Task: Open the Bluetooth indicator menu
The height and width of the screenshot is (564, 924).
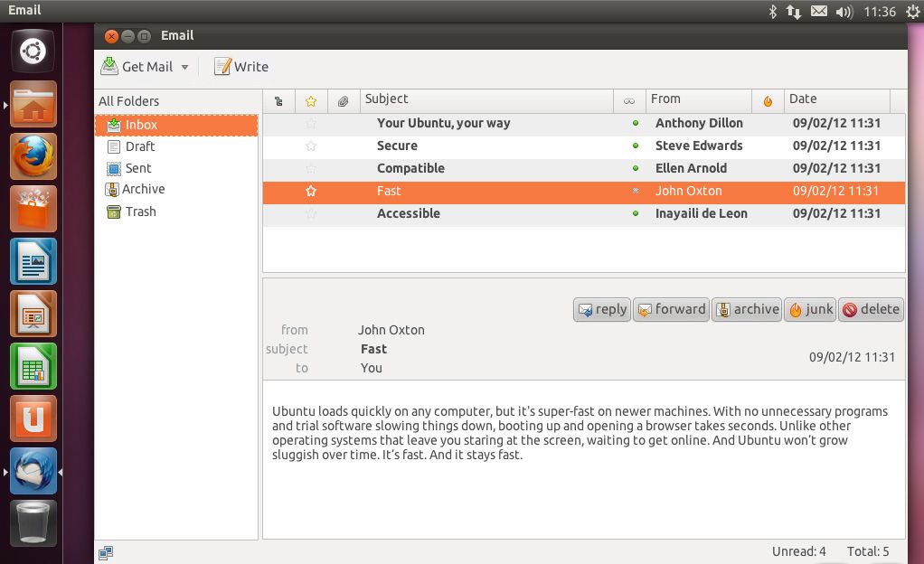Action: coord(772,12)
